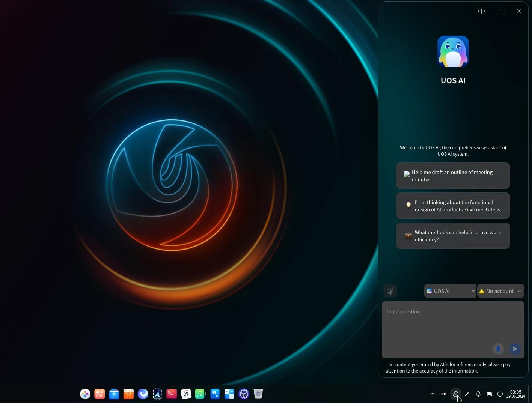
Task: Open the Launcher from the dock
Action: (x=85, y=394)
